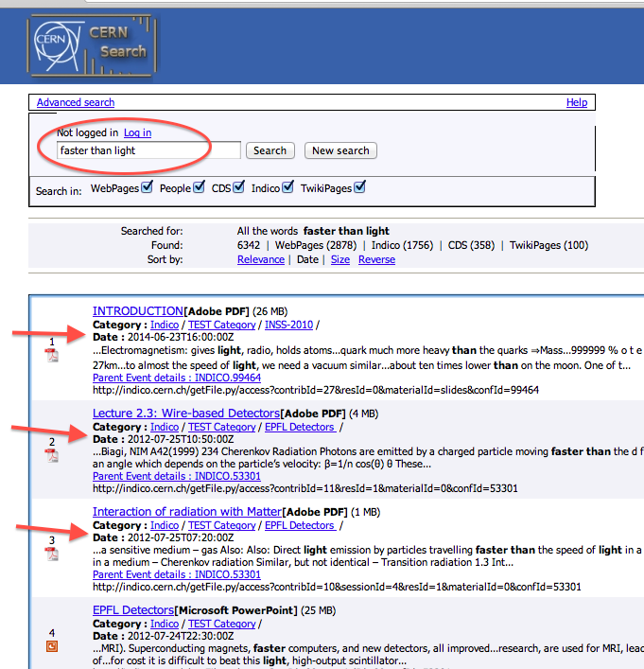
Task: Select date 2014-06-23T16:00:00Z text
Action: [x=181, y=337]
